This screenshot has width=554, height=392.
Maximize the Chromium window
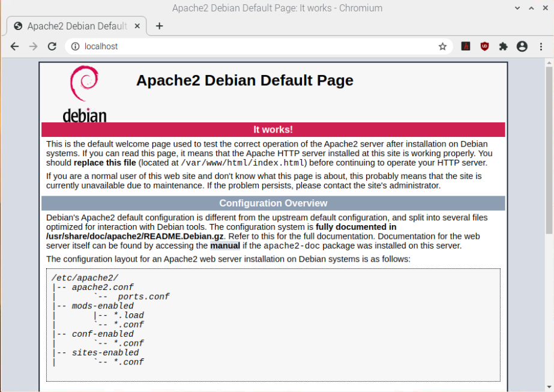pyautogui.click(x=531, y=8)
